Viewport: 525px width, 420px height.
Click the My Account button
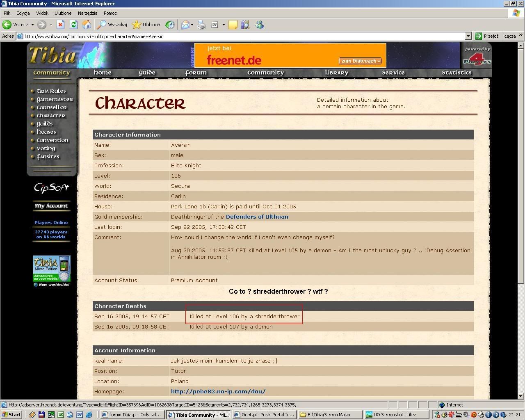(51, 206)
